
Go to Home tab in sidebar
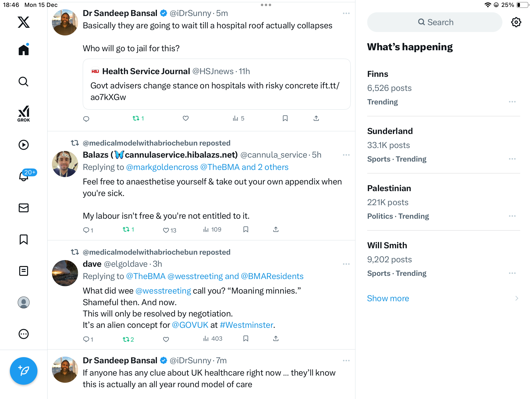tap(24, 50)
